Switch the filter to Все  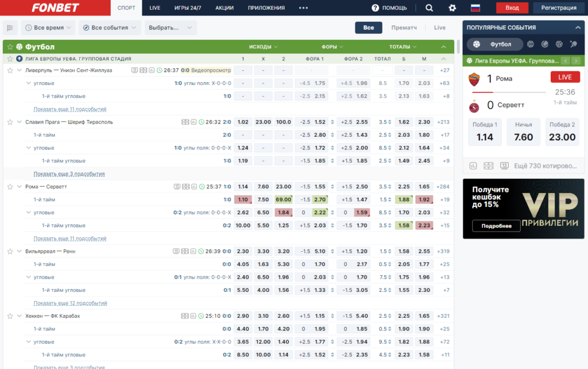tap(369, 28)
